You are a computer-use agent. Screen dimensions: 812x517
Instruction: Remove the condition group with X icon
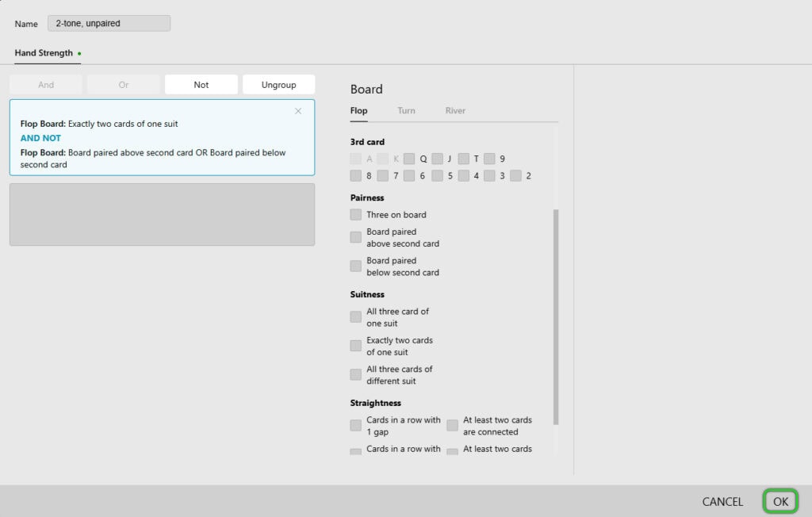298,111
